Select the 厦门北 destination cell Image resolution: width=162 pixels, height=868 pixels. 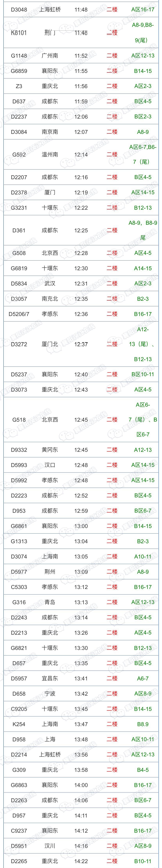(50, 344)
